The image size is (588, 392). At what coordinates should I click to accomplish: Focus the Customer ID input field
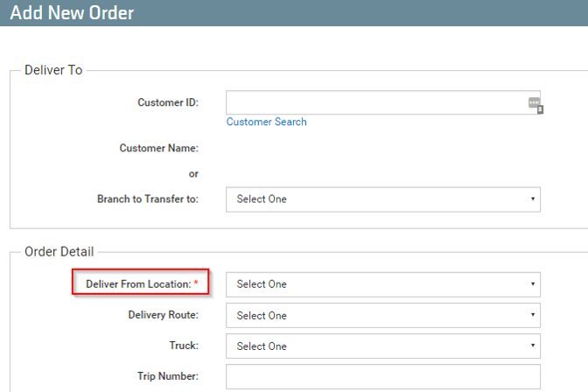(x=383, y=102)
